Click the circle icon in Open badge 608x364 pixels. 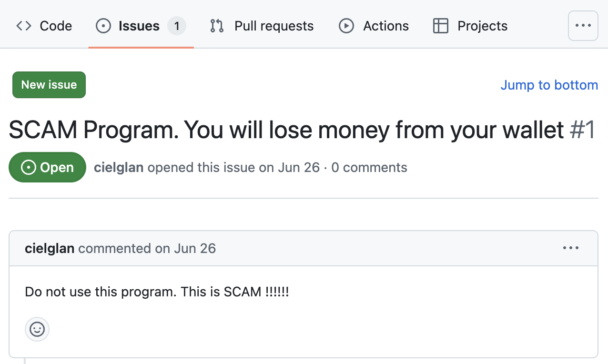click(x=29, y=168)
